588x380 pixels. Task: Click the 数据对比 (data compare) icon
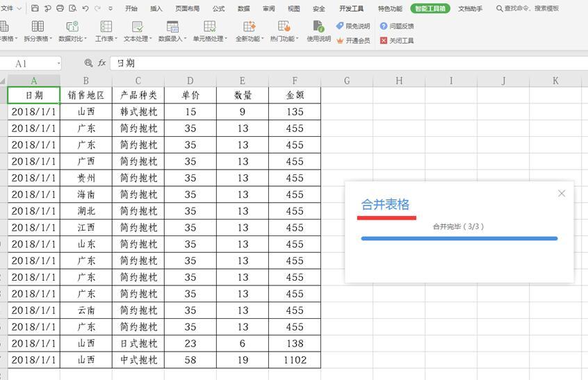click(72, 27)
